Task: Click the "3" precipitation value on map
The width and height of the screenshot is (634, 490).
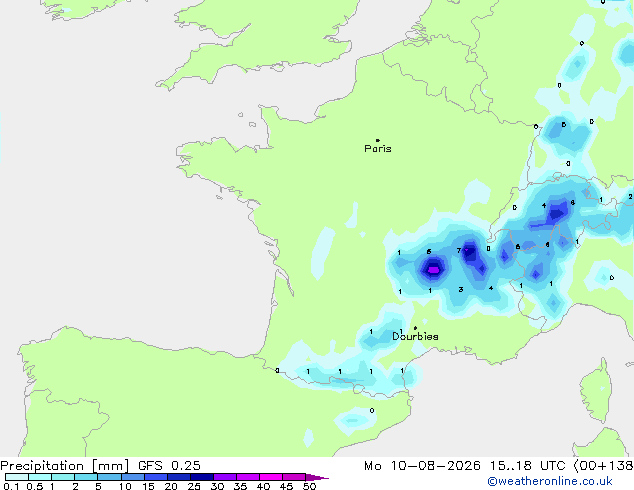Action: coord(461,289)
